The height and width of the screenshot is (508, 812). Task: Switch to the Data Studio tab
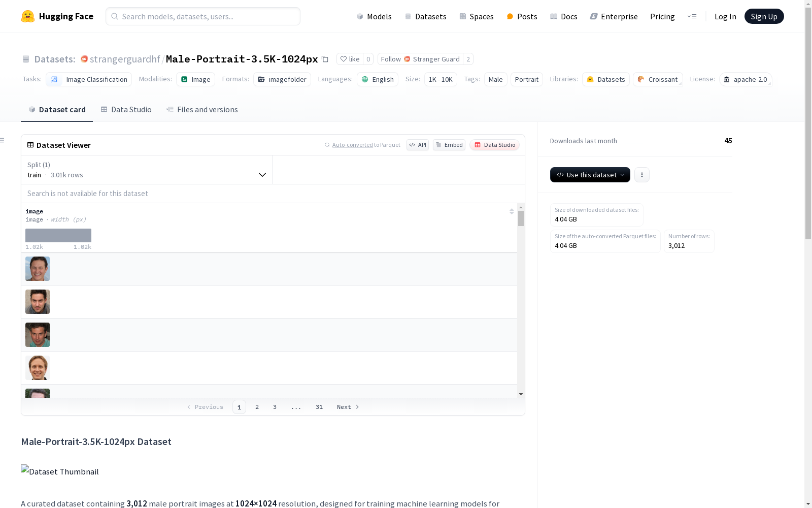[x=126, y=110]
